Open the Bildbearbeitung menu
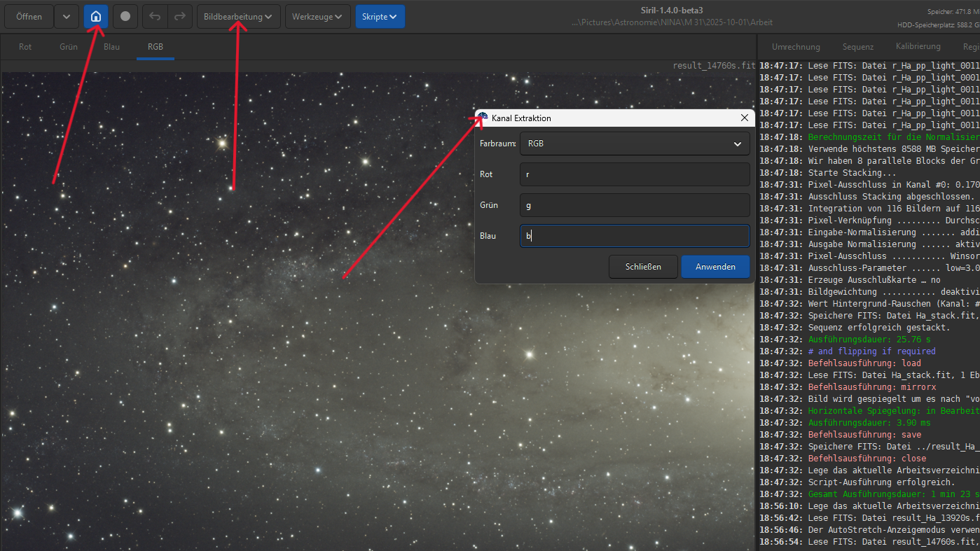 pyautogui.click(x=238, y=17)
